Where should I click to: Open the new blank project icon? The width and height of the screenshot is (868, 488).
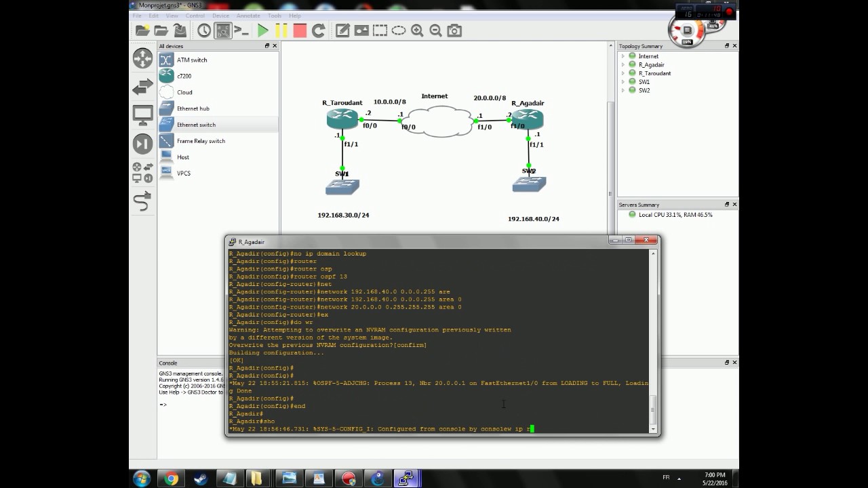click(x=142, y=30)
